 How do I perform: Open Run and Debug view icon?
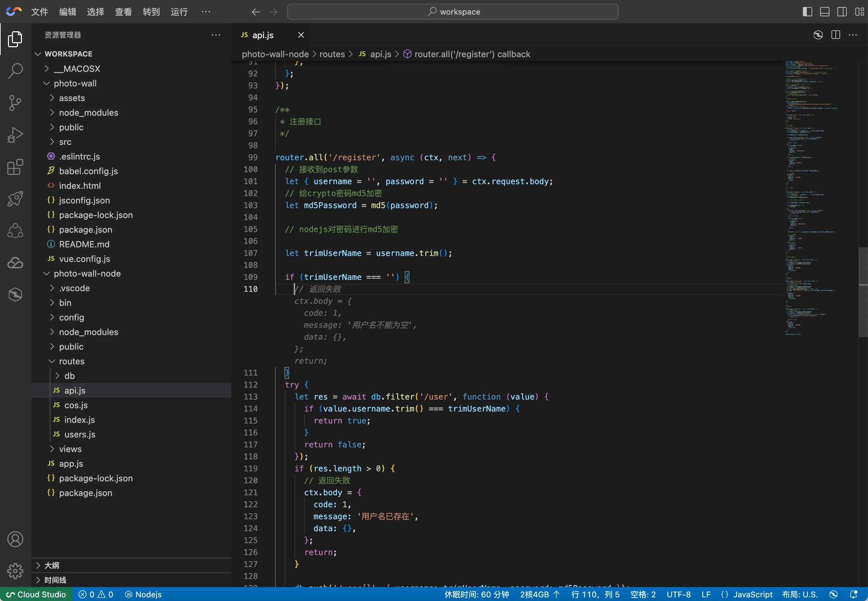pyautogui.click(x=15, y=135)
